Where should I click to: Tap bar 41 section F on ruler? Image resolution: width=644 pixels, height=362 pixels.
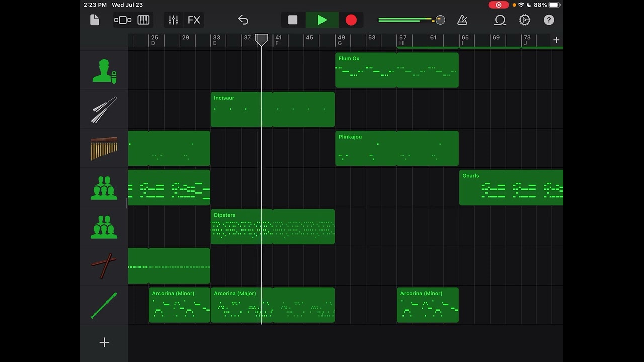tap(279, 40)
